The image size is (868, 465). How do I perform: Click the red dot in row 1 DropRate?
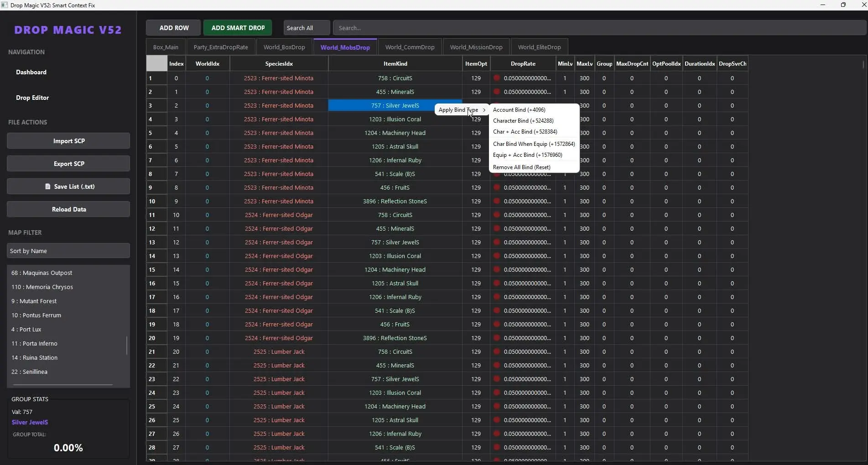click(x=497, y=78)
